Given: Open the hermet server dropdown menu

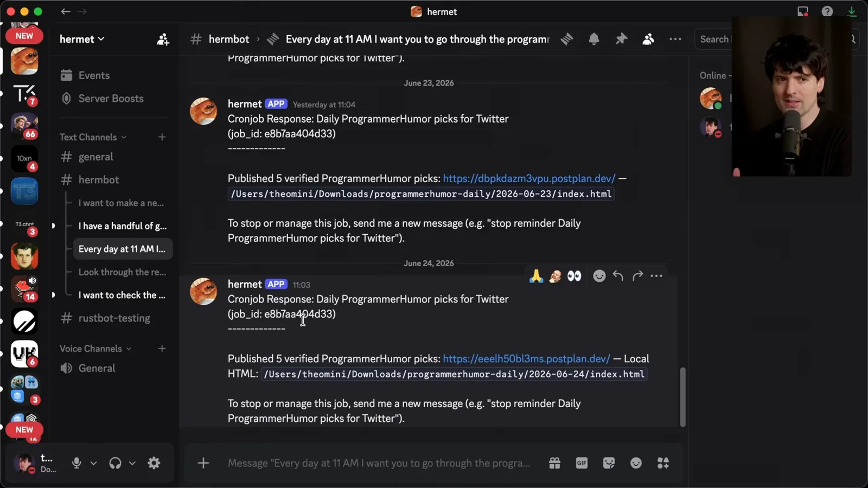Looking at the screenshot, I should pos(82,39).
